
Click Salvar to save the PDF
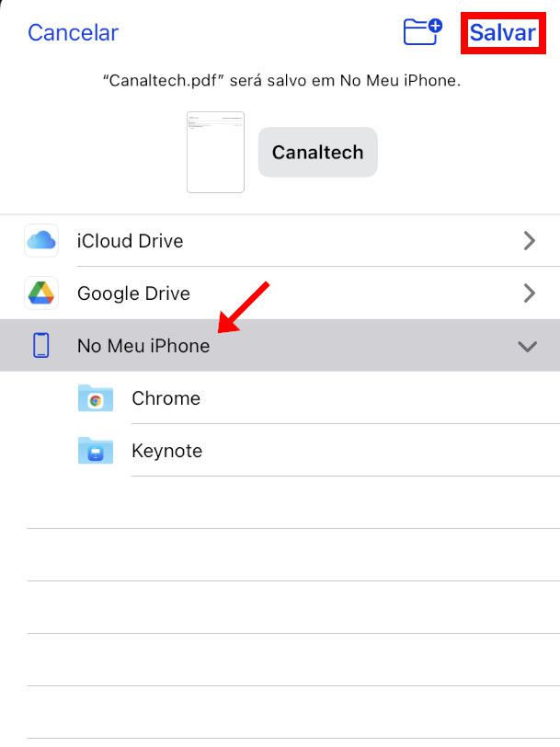point(503,32)
